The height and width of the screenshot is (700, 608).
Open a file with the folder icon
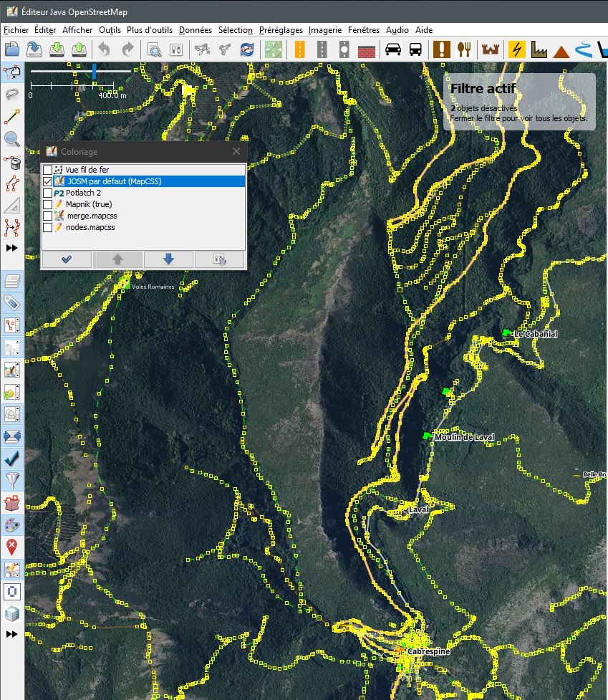[x=12, y=49]
